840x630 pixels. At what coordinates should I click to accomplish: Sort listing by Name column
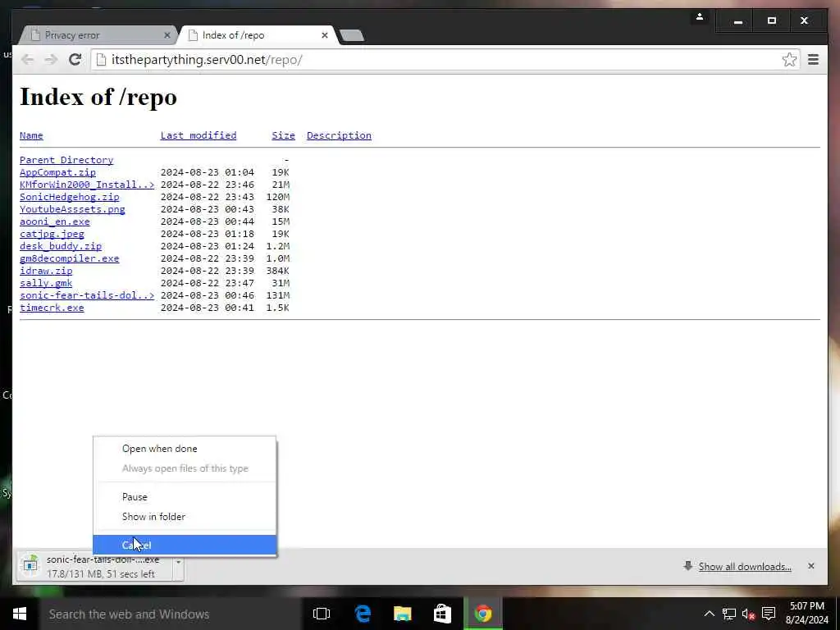[x=31, y=135]
